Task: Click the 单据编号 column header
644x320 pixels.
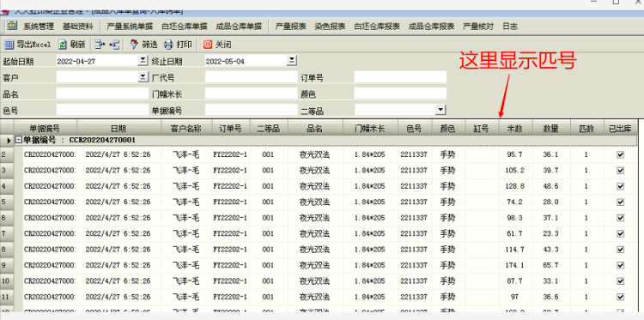Action: 46,128
